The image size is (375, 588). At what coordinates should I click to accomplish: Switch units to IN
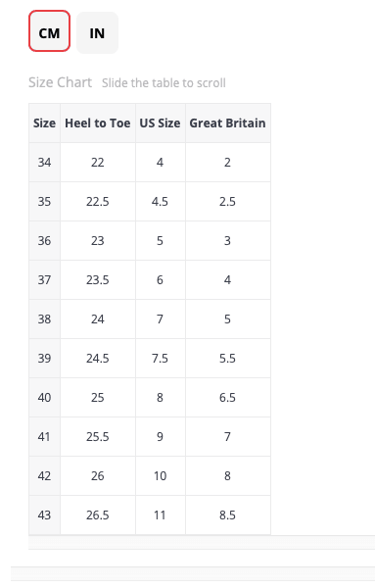[x=97, y=32]
